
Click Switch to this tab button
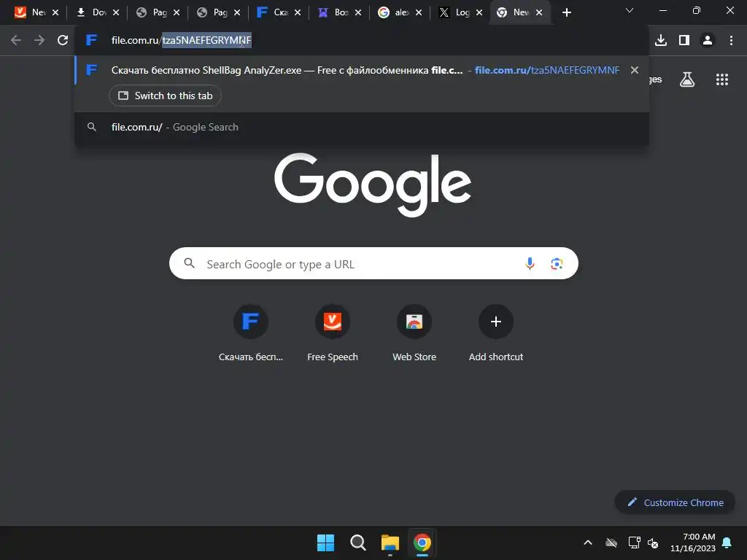(165, 96)
